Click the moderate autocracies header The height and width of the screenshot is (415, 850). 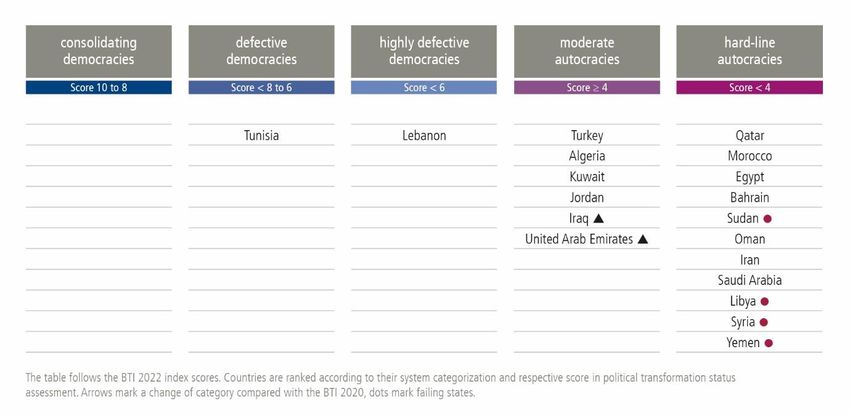coord(587,51)
